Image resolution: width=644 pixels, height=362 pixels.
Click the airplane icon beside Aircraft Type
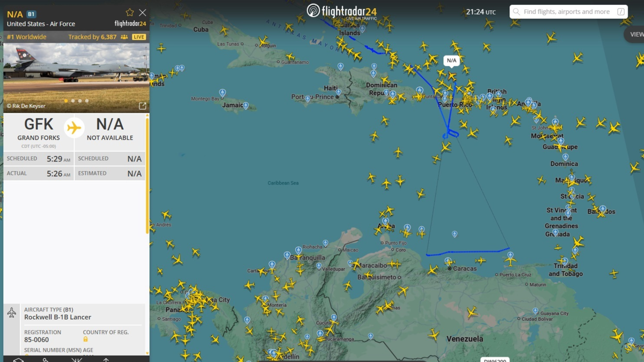12,313
